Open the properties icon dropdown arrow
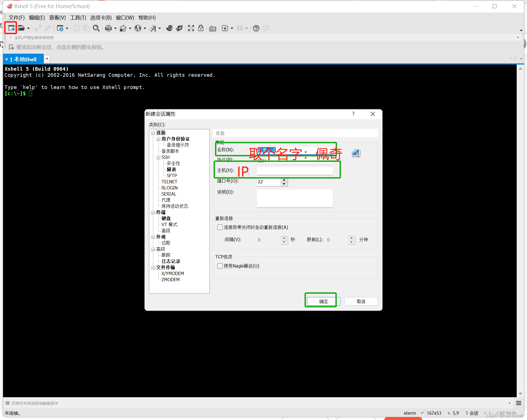 click(x=67, y=28)
